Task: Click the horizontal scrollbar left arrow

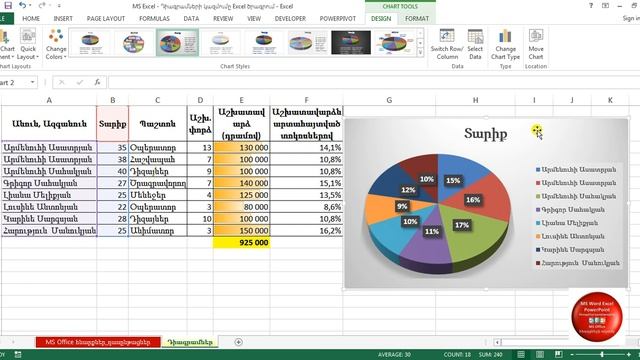Action: [x=497, y=342]
